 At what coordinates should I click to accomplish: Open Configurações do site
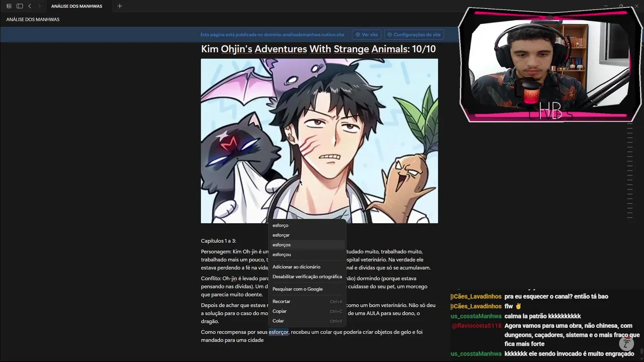click(x=414, y=35)
